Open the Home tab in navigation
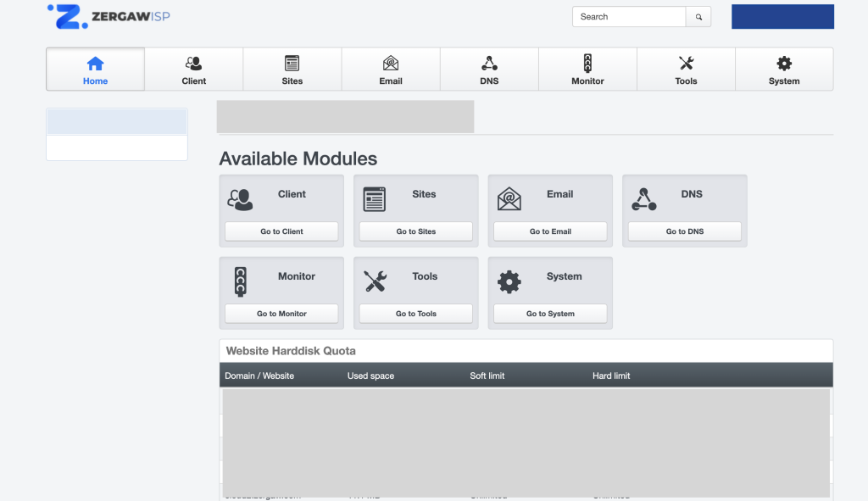This screenshot has width=868, height=501. point(95,70)
